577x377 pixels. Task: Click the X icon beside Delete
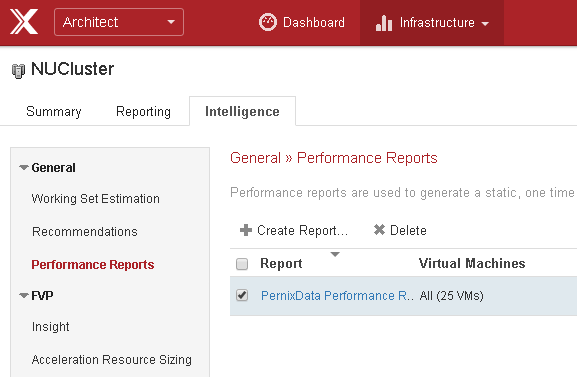[x=379, y=230]
